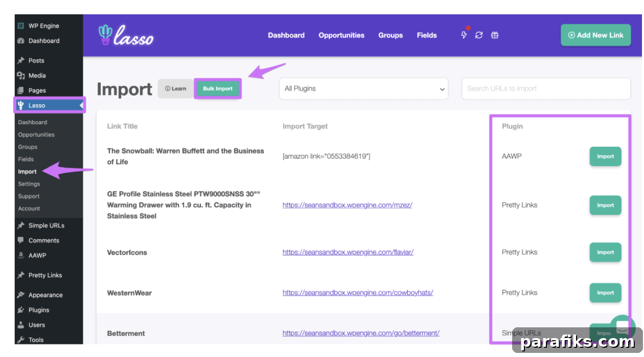Viewport: 644px width, 357px height.
Task: Open Opportunities in Lasso top navigation
Action: 341,35
